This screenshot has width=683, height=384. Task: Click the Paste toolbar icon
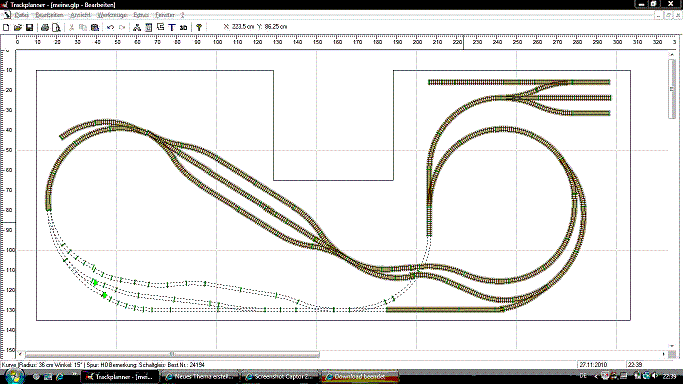click(x=95, y=27)
